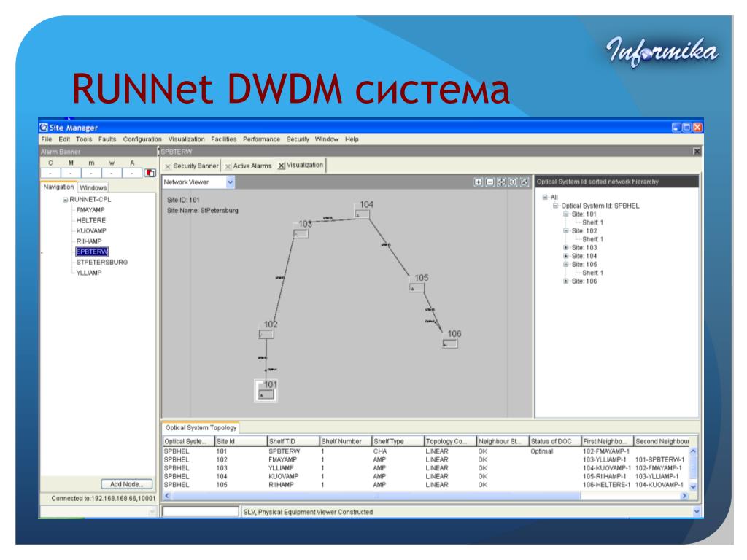Click the last icon in the Network Viewer toolbar
747x560 pixels.
click(524, 182)
